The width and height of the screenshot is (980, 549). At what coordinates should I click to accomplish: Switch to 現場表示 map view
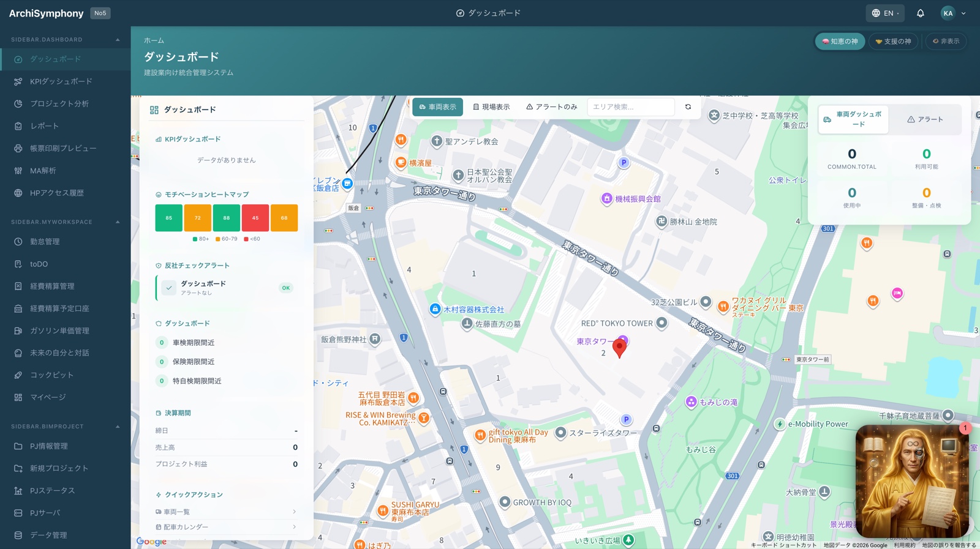[x=491, y=106]
